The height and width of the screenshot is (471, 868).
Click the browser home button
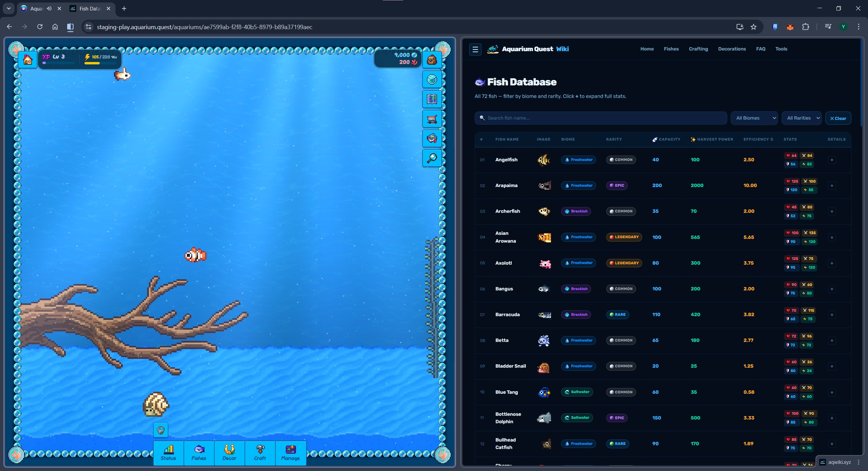55,27
